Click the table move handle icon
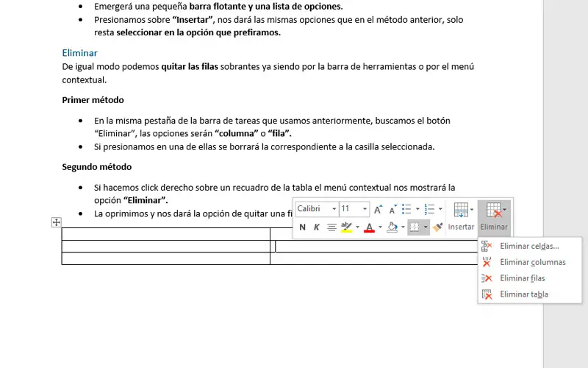The image size is (588, 368). click(x=57, y=222)
